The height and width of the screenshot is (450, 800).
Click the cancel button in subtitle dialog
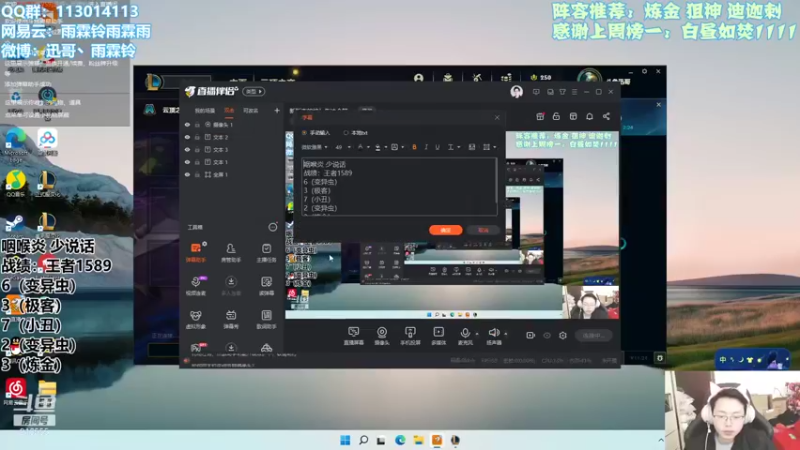(483, 230)
